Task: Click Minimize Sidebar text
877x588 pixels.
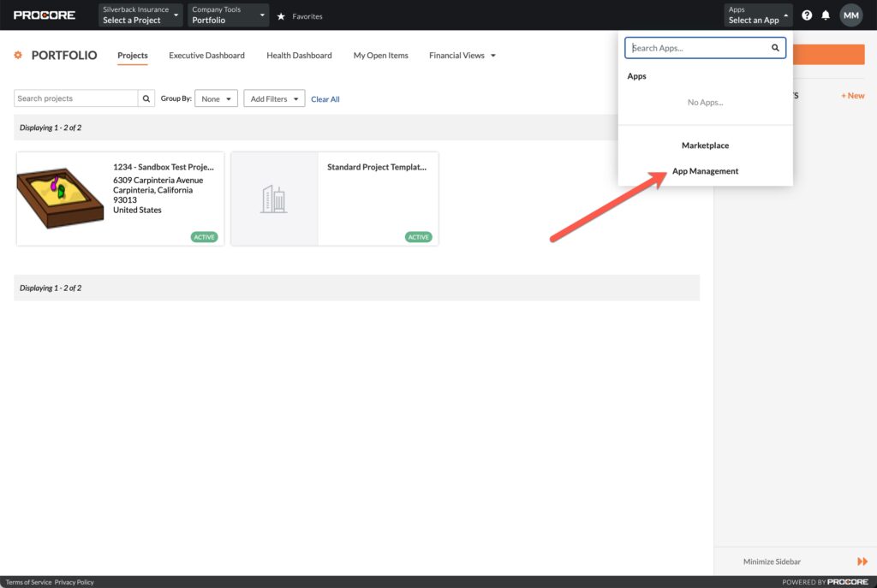Action: click(x=772, y=561)
